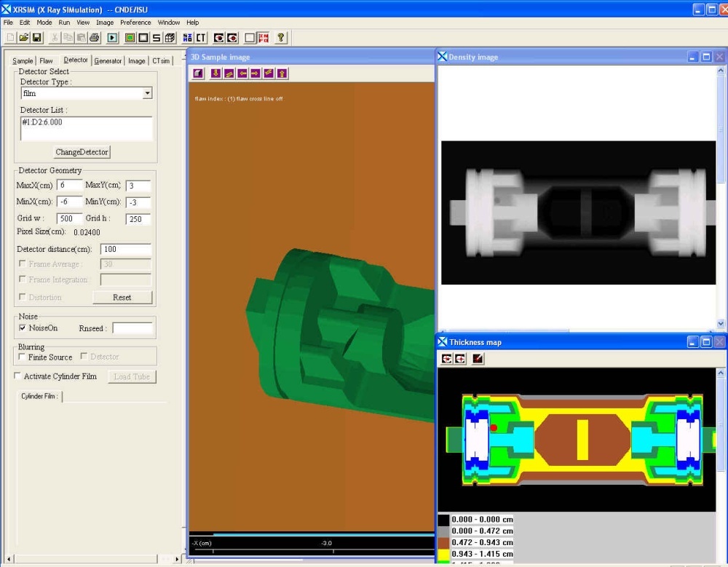The height and width of the screenshot is (567, 728).
Task: Click the Print icon in main toolbar
Action: pyautogui.click(x=94, y=38)
